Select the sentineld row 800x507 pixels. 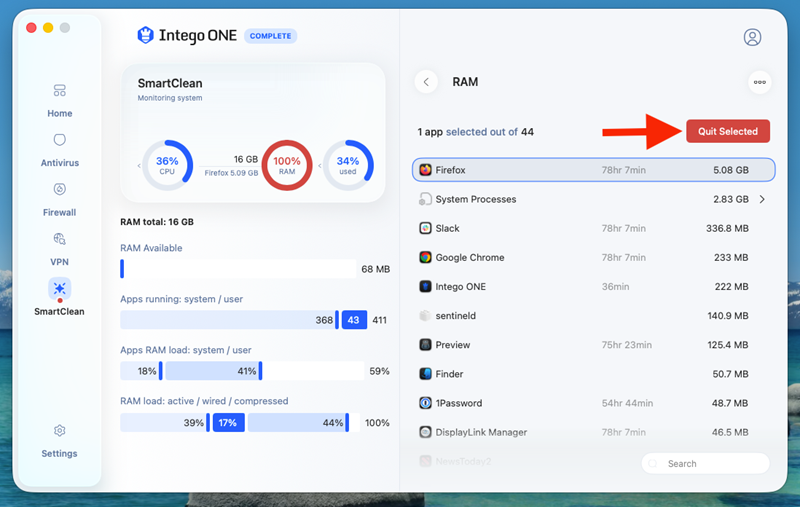[x=593, y=315]
